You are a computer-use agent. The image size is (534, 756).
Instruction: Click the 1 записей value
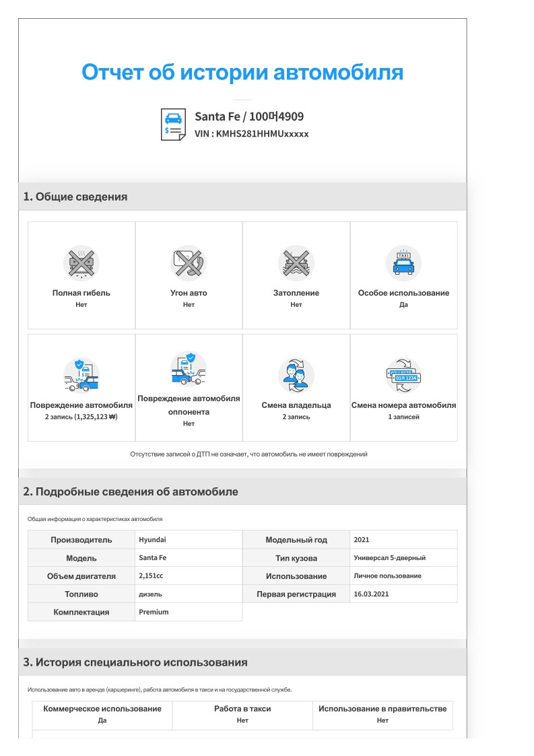[x=404, y=417]
